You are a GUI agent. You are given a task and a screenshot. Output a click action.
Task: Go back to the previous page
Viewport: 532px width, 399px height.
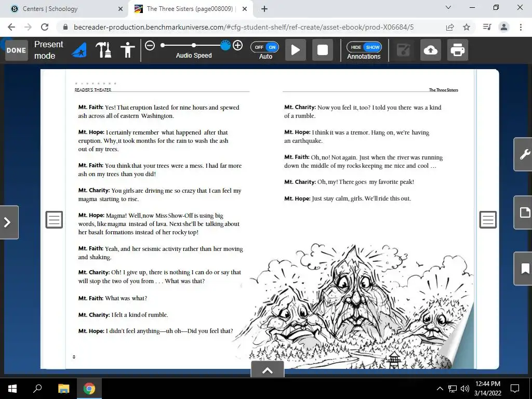pos(11,27)
